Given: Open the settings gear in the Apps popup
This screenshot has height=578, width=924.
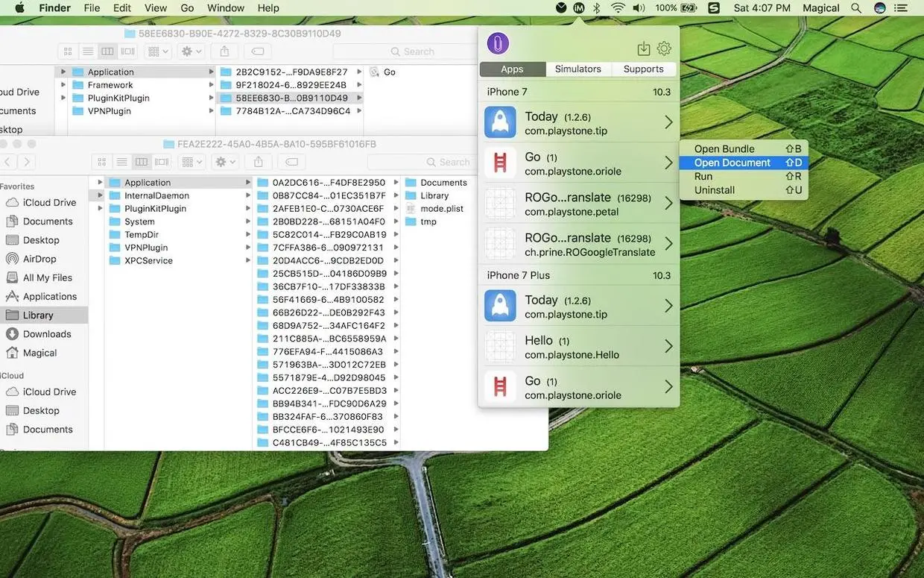Looking at the screenshot, I should pos(664,48).
